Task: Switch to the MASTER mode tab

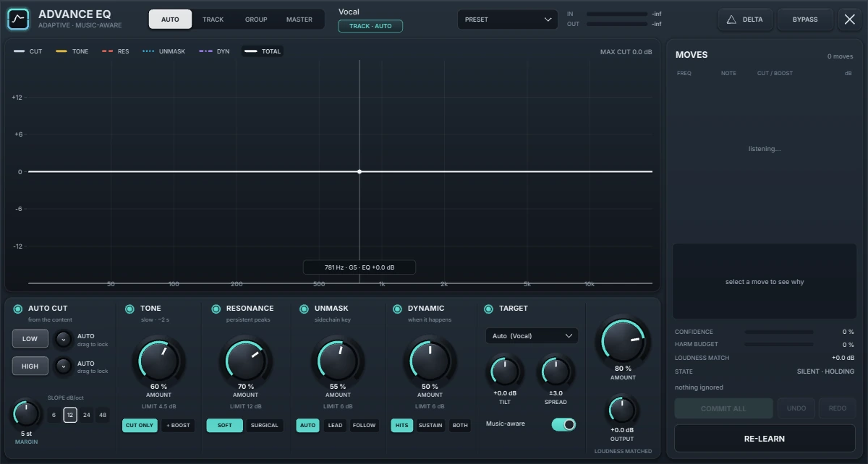Action: click(299, 20)
